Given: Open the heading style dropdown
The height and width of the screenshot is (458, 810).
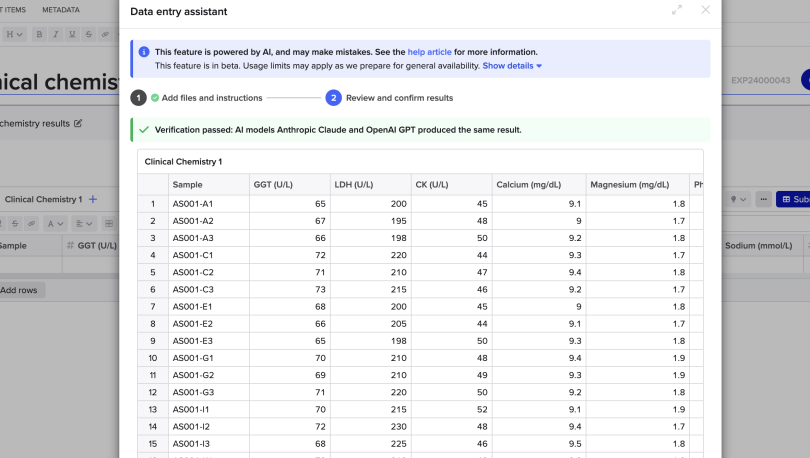Looking at the screenshot, I should coord(14,34).
